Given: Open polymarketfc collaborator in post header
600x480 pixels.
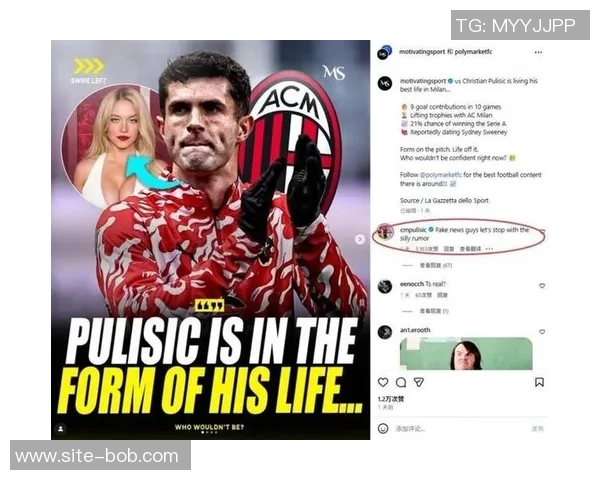Looking at the screenshot, I should tap(473, 52).
